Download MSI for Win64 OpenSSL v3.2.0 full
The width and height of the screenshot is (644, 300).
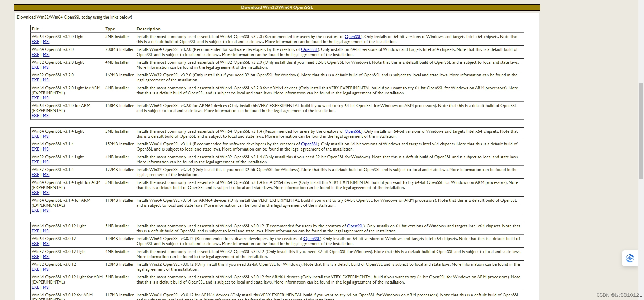(x=46, y=55)
